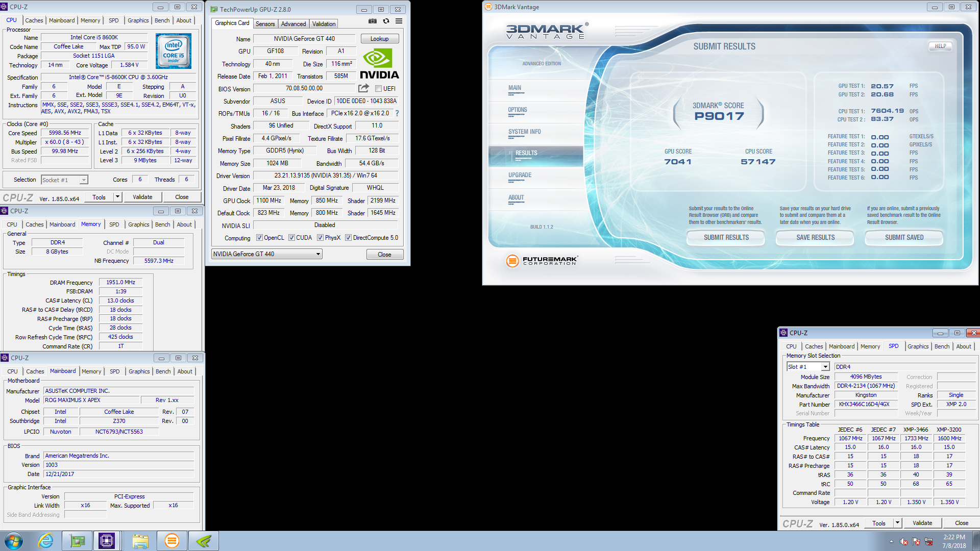Screen dimensions: 980x551
Task: Select the GPU-Z taskbar icon
Action: (77, 541)
